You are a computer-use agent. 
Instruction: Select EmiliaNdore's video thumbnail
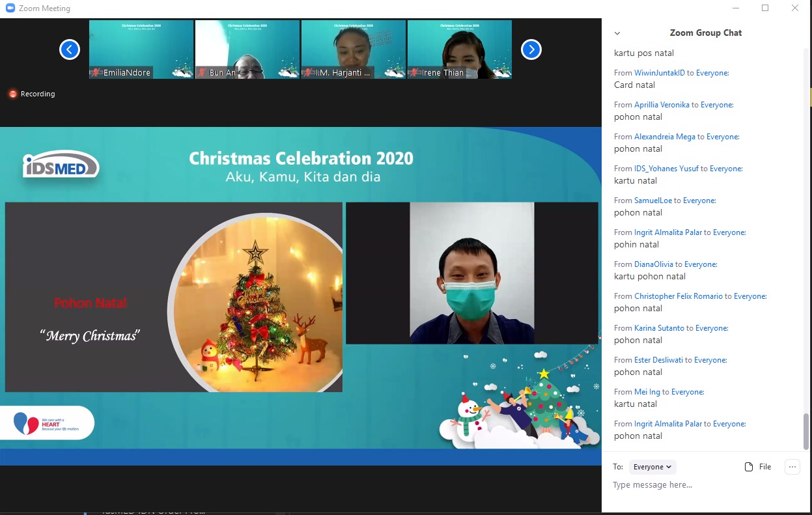(x=141, y=46)
